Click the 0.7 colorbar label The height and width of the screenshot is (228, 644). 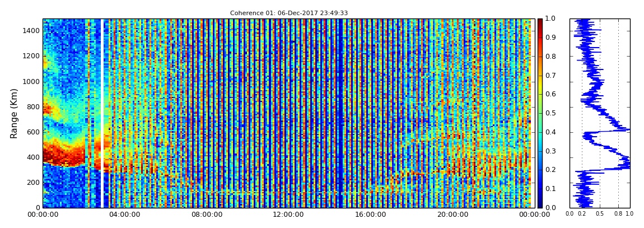pos(550,75)
